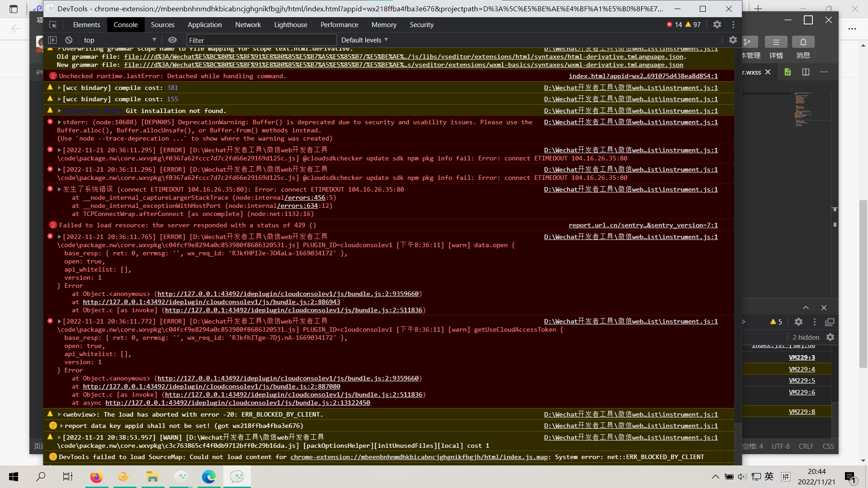
Task: Toggle the live expression eye icon
Action: point(172,40)
